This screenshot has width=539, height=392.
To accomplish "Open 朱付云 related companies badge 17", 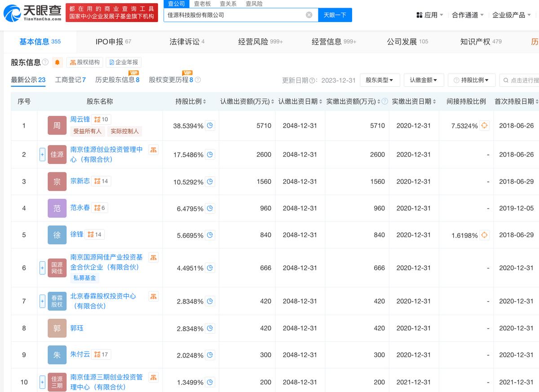I will pyautogui.click(x=101, y=354).
